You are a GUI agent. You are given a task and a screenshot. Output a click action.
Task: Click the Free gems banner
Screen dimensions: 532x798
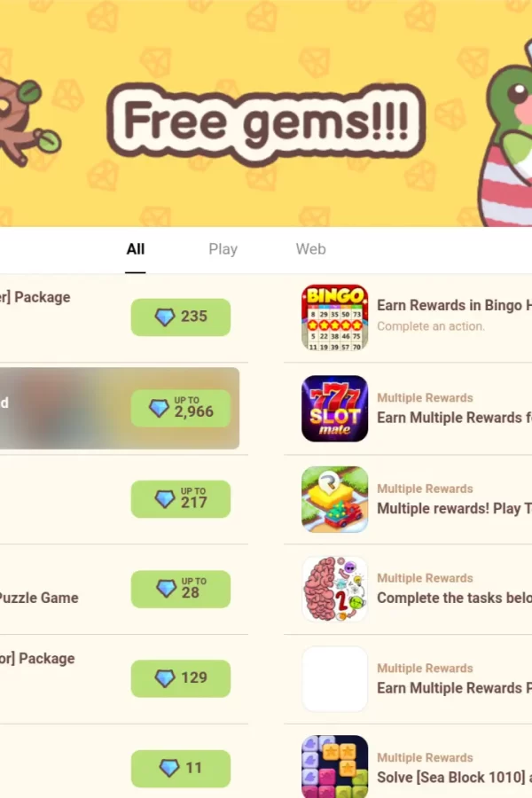(266, 113)
